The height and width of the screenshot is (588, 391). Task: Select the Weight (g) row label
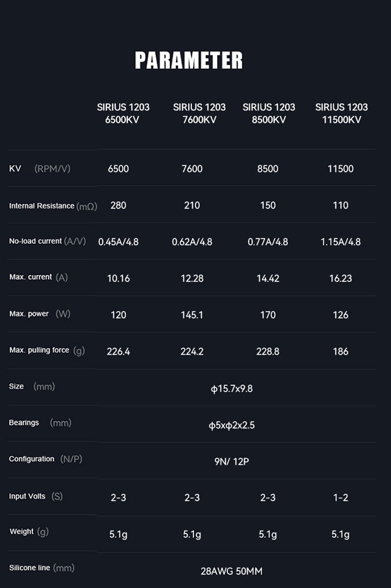[x=29, y=532]
